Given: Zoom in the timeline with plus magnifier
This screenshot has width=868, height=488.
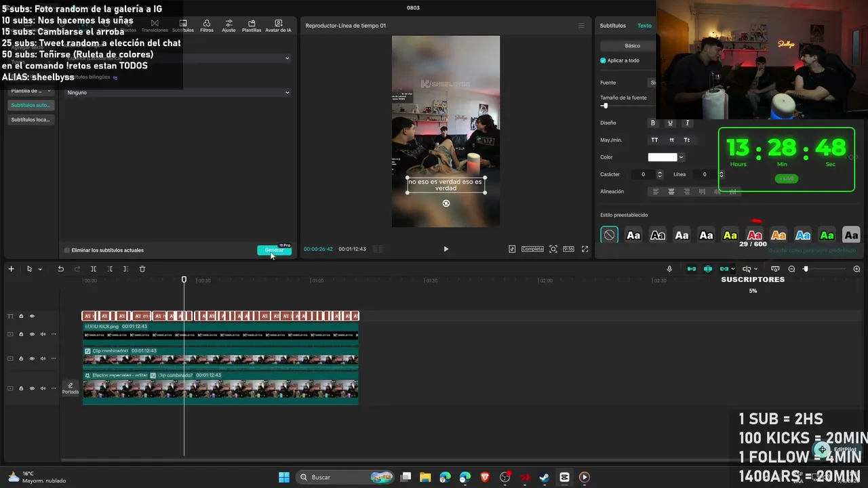Looking at the screenshot, I should point(856,269).
